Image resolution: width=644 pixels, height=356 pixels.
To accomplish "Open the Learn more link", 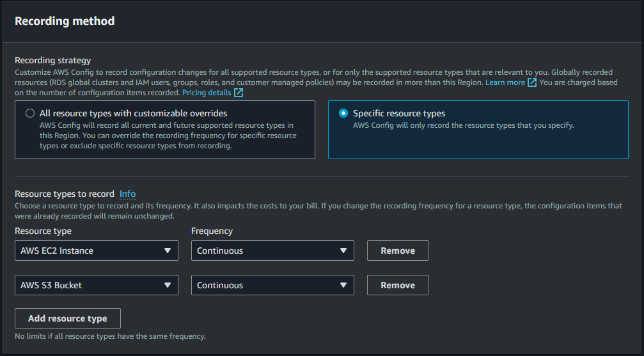I will [505, 83].
